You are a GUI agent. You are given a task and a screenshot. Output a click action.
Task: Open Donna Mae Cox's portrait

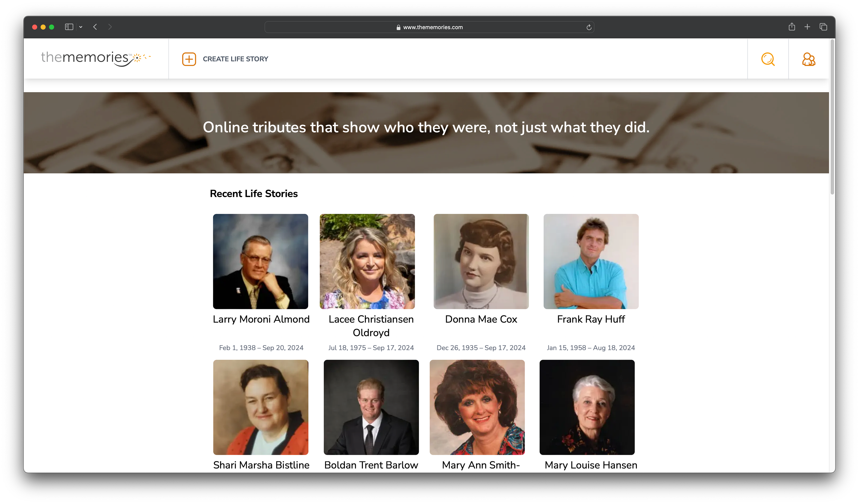pos(481,261)
